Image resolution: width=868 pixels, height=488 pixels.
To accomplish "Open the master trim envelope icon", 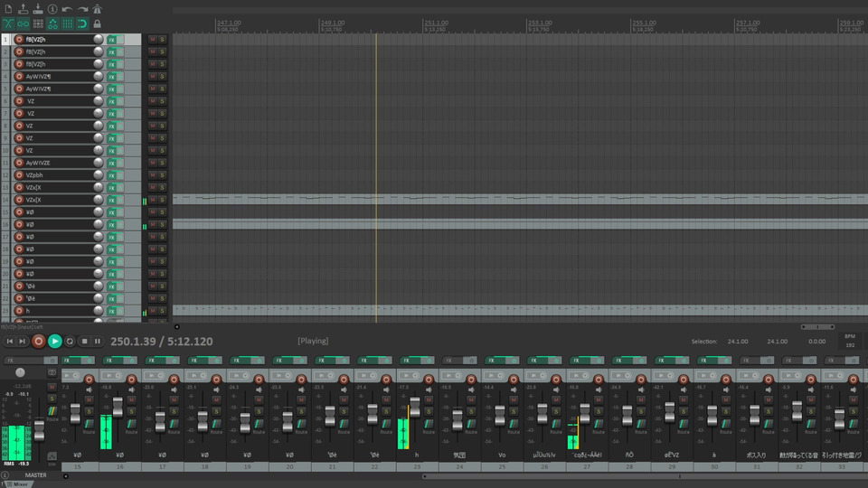I will click(52, 456).
